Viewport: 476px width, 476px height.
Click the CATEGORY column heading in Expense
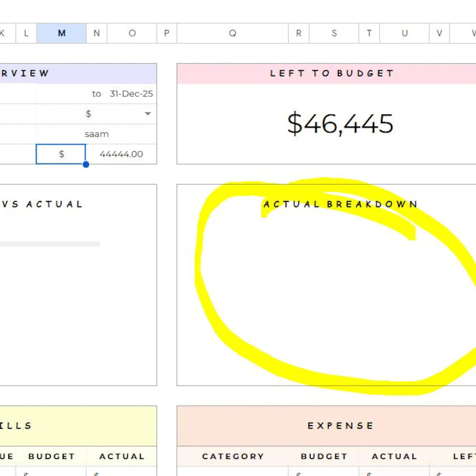233,457
